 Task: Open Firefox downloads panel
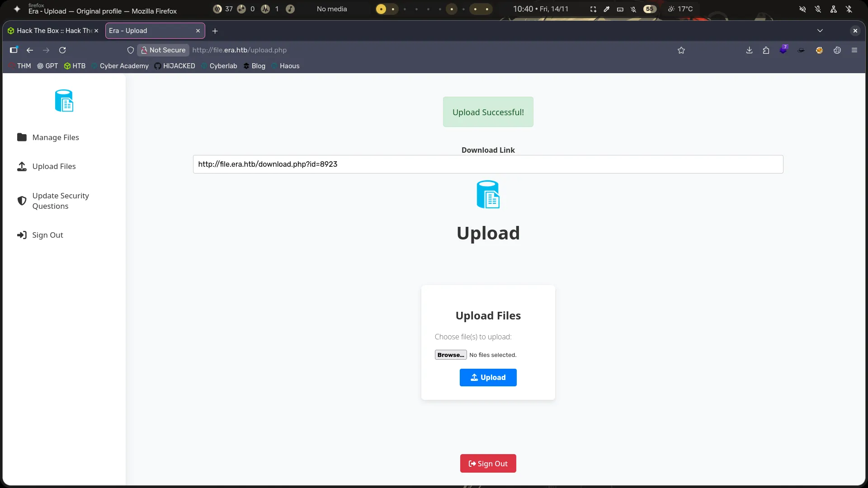[x=749, y=50]
